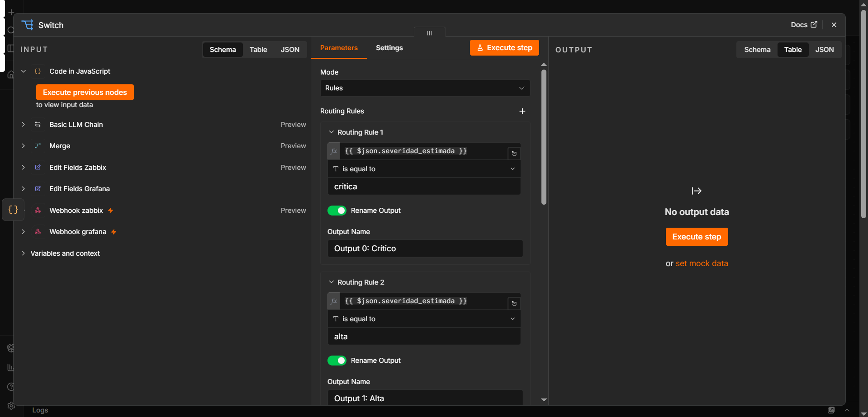Open Docs external link
The image size is (868, 417).
click(804, 25)
